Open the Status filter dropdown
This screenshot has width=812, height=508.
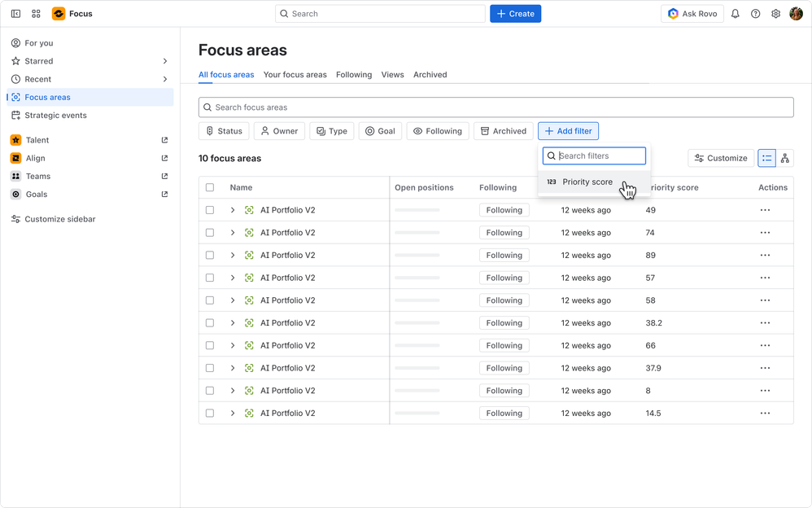[x=224, y=131]
